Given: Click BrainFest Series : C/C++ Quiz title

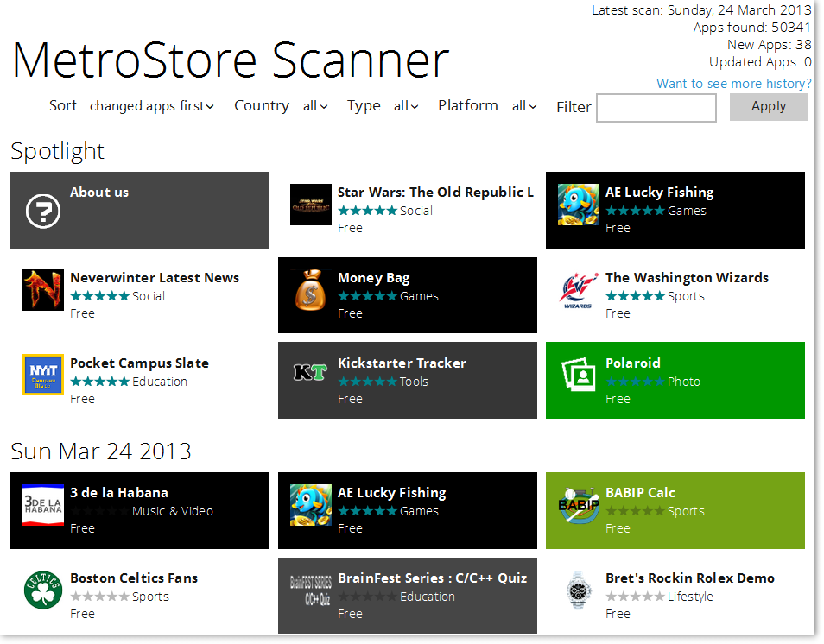Looking at the screenshot, I should pos(432,578).
